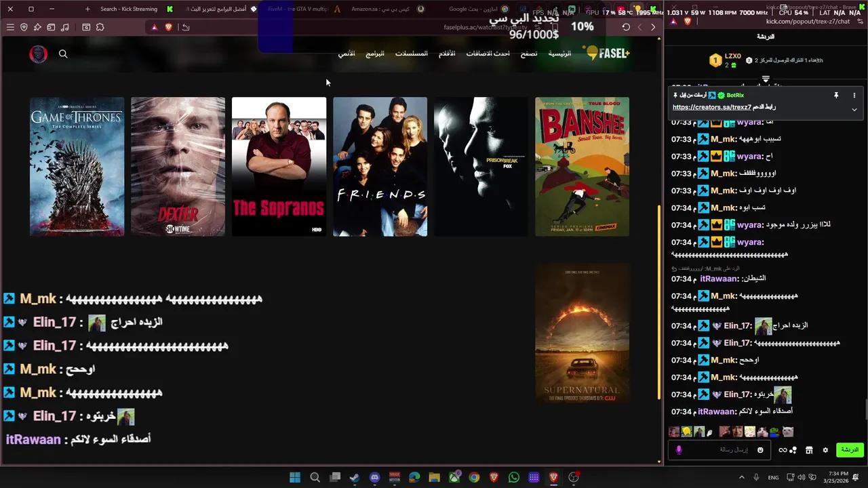Open Discord from the taskbar
The height and width of the screenshot is (488, 868).
pos(374,477)
